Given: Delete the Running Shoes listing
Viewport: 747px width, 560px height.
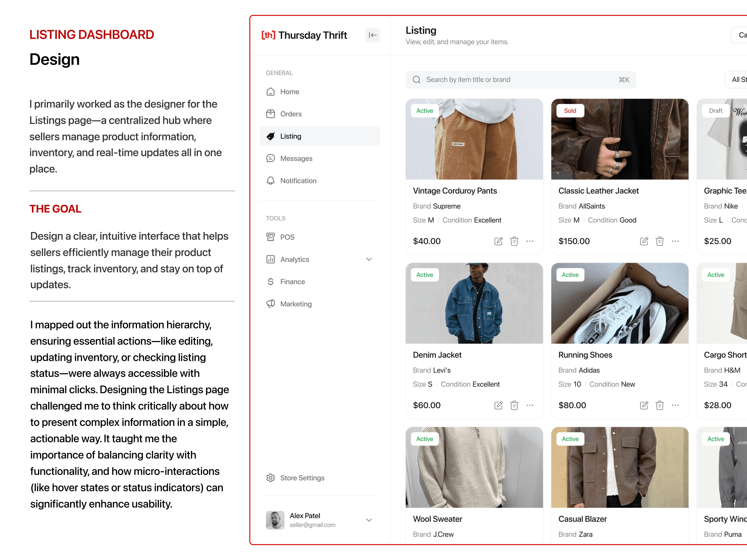Looking at the screenshot, I should coord(660,405).
